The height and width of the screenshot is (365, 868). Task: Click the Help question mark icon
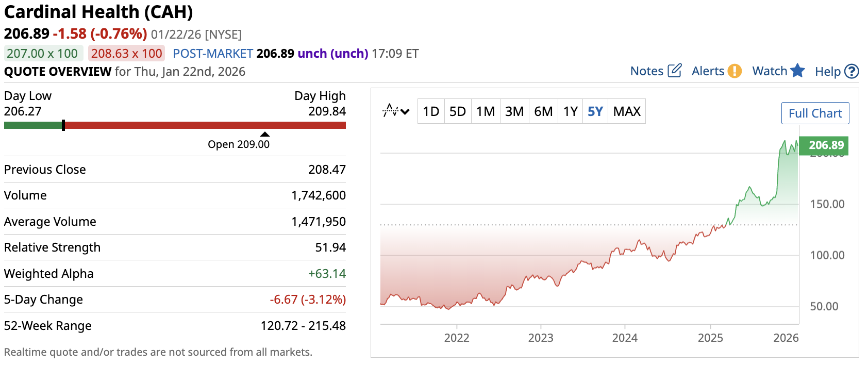click(x=852, y=71)
